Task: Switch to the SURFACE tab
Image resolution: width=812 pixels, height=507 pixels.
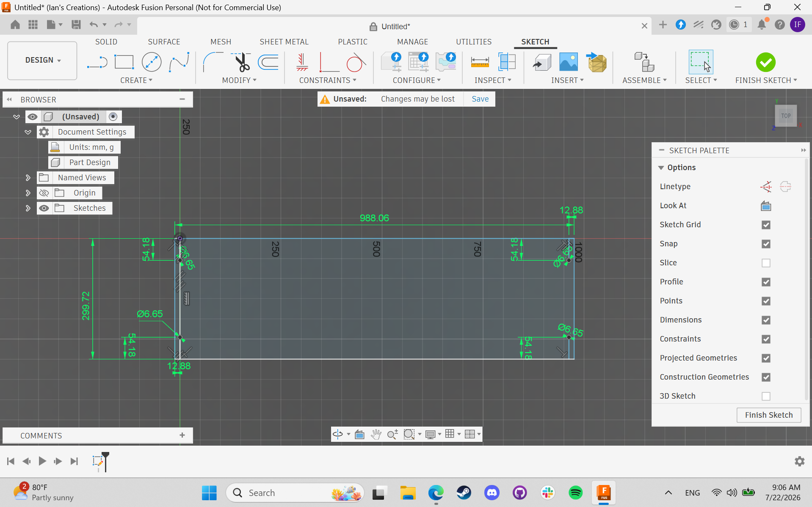Action: (x=164, y=41)
